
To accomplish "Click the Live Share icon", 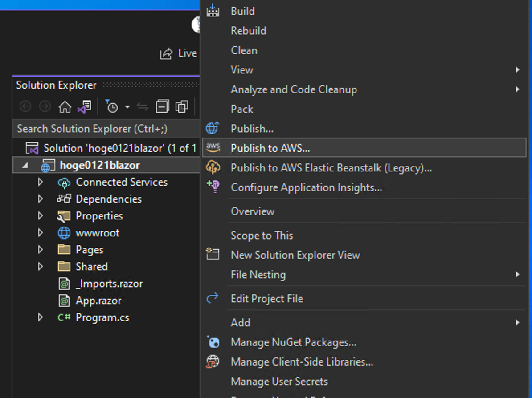I will click(166, 53).
